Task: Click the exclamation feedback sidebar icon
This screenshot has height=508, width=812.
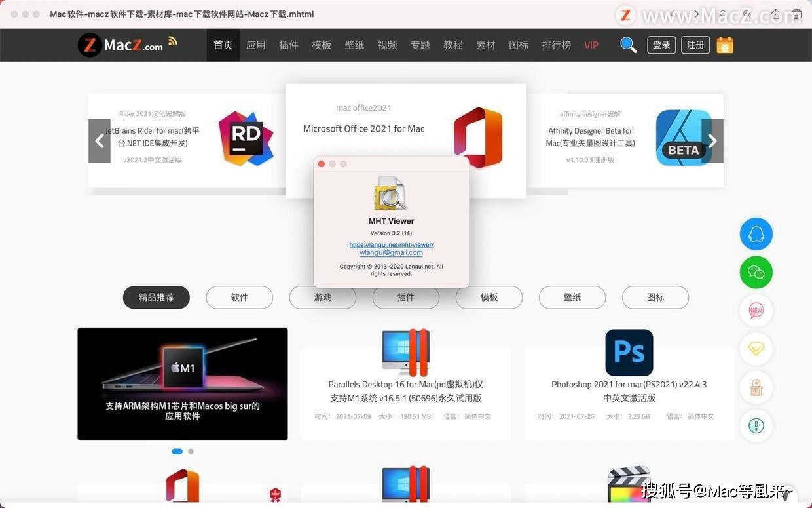Action: (756, 426)
